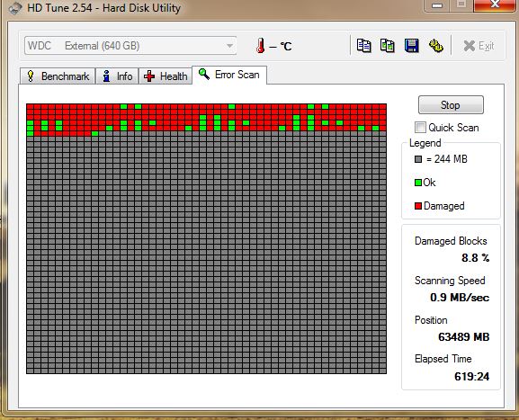Stop the running error scan
519x420 pixels.
tap(451, 105)
